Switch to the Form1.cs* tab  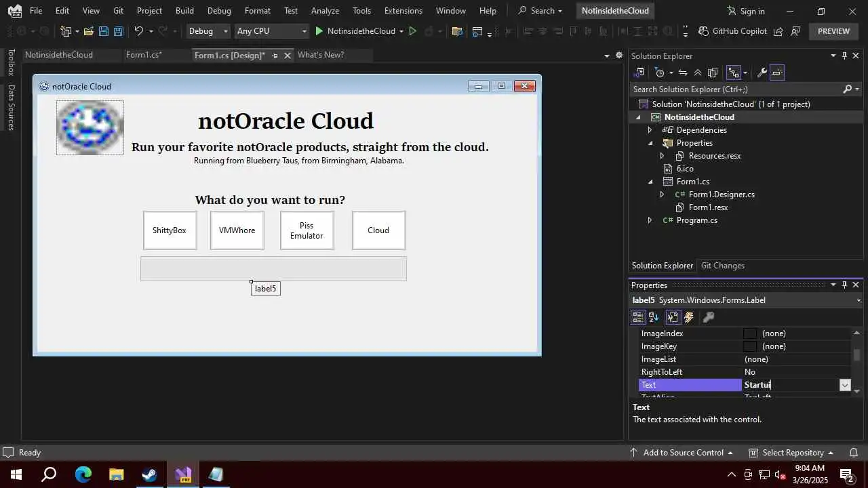pos(144,55)
